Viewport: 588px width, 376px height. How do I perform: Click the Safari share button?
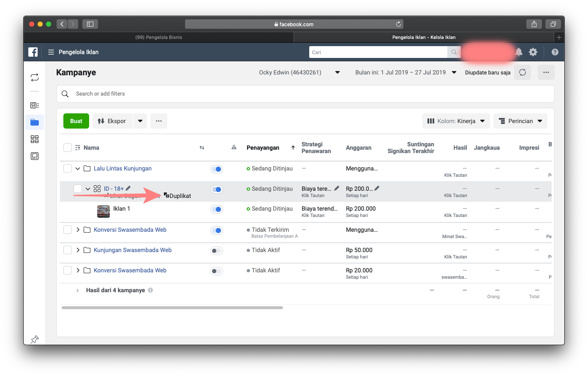534,24
